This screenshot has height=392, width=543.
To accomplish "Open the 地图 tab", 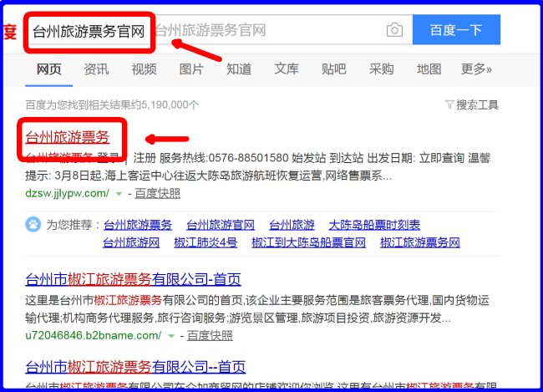I will (429, 69).
